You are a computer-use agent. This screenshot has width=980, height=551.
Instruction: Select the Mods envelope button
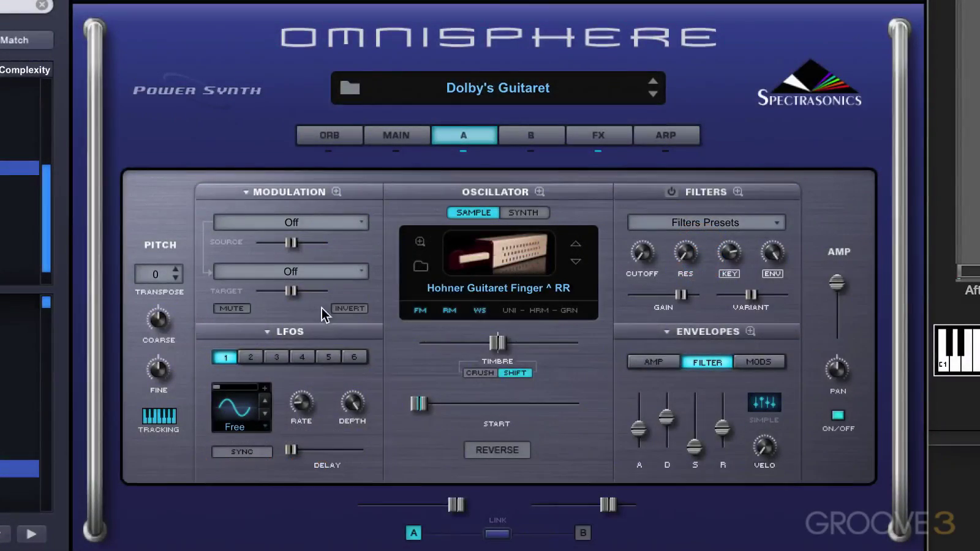[759, 362]
